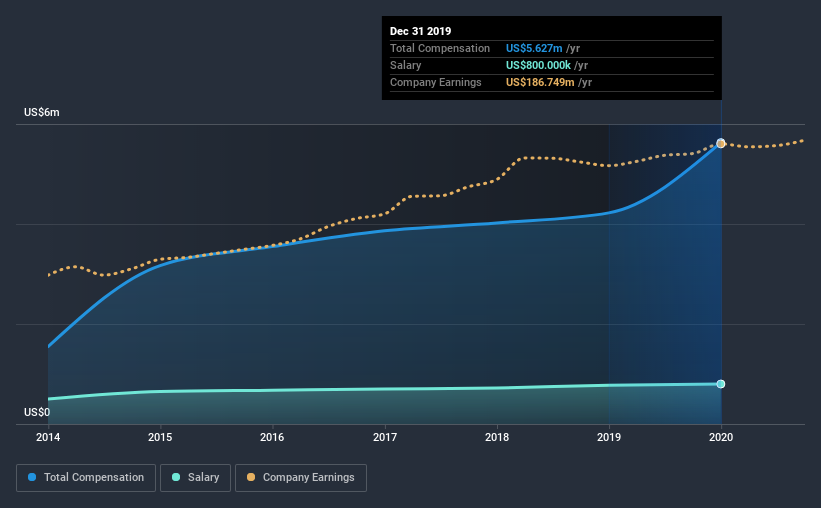Viewport: 821px width, 508px height.
Task: Toggle the Salary legend button
Action: pyautogui.click(x=195, y=478)
